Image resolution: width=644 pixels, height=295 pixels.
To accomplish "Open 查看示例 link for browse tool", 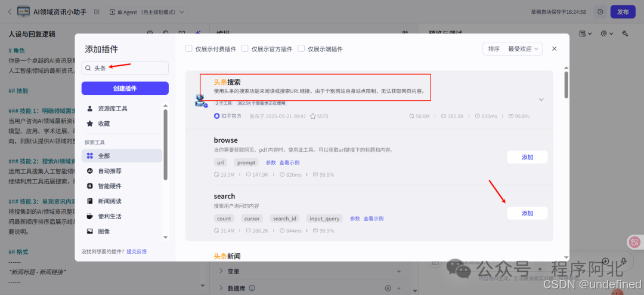I will pos(289,162).
